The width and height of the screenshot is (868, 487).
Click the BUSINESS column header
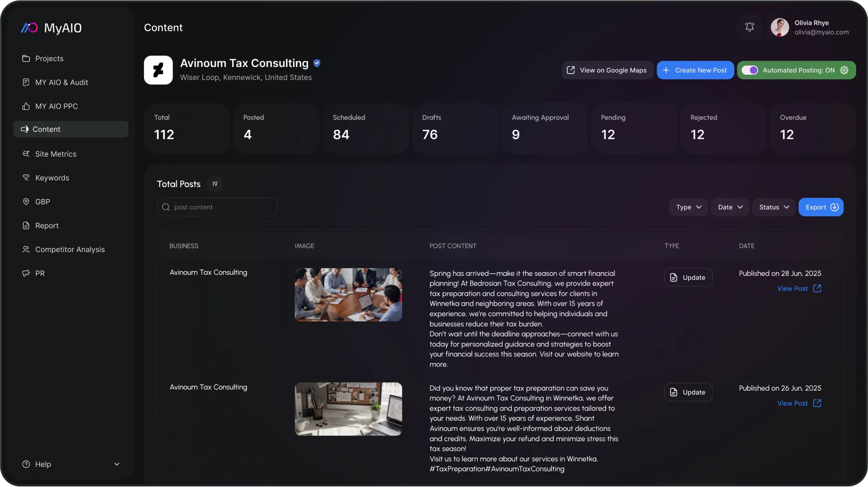[x=184, y=246]
